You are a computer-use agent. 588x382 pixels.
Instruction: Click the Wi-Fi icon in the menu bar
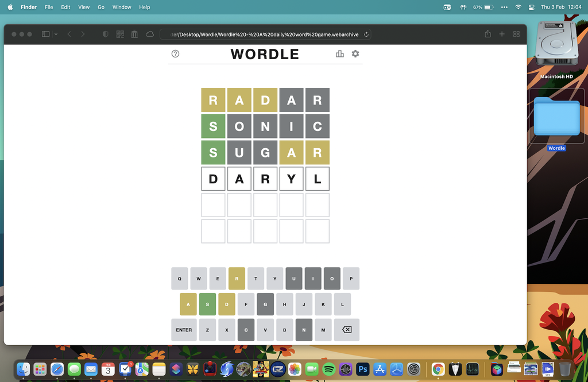(x=519, y=7)
